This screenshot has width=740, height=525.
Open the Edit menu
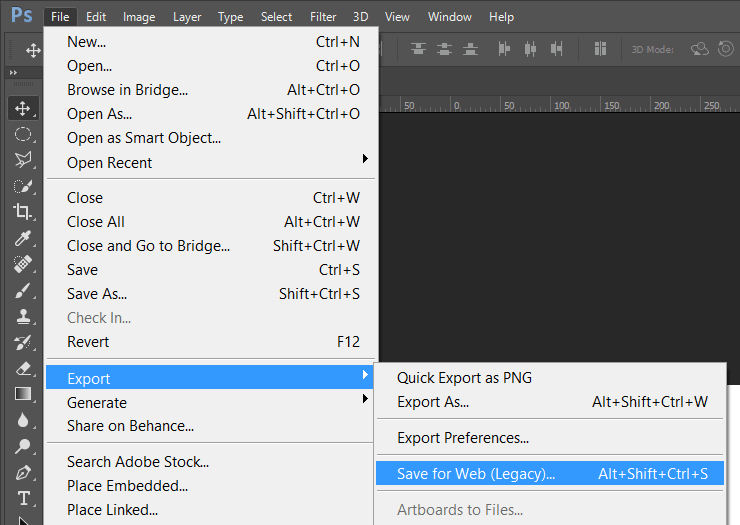[96, 17]
